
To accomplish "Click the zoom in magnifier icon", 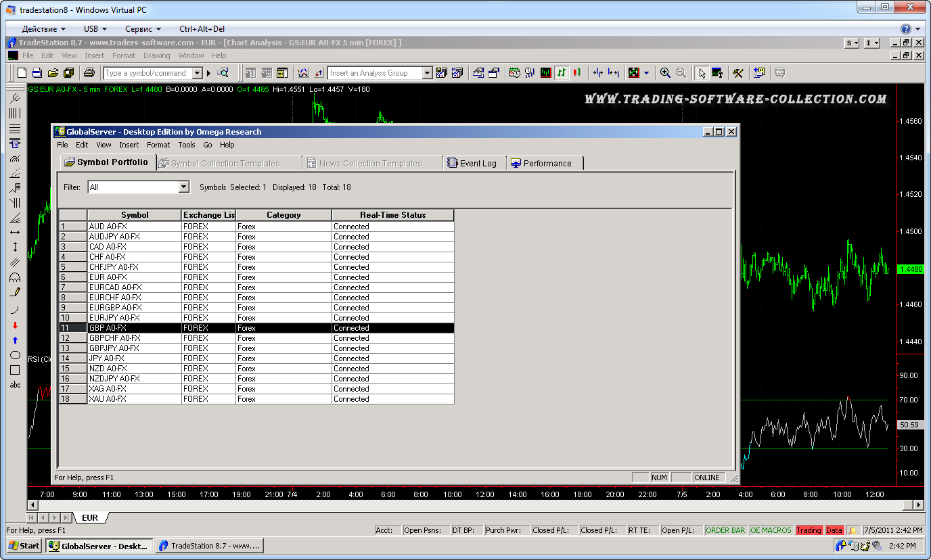I will [665, 73].
